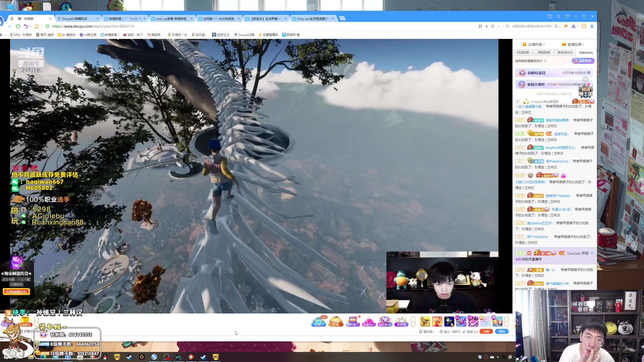Expand the gift list chevron on the right
This screenshot has height=362, width=644.
pos(507,322)
